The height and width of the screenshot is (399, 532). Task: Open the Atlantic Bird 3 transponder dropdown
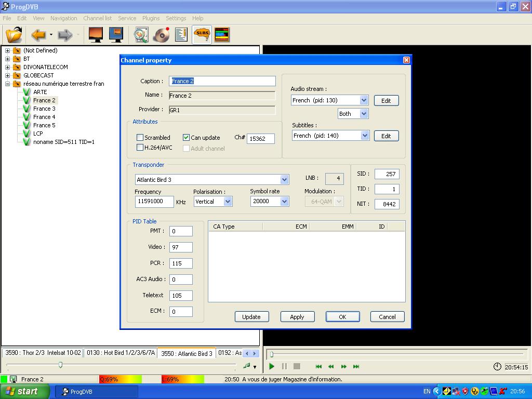(x=284, y=179)
